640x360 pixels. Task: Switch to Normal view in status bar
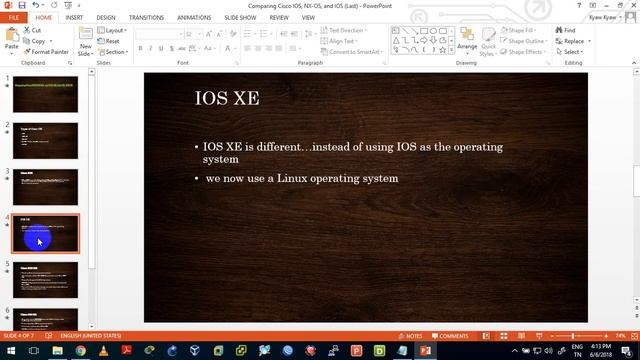click(x=486, y=336)
